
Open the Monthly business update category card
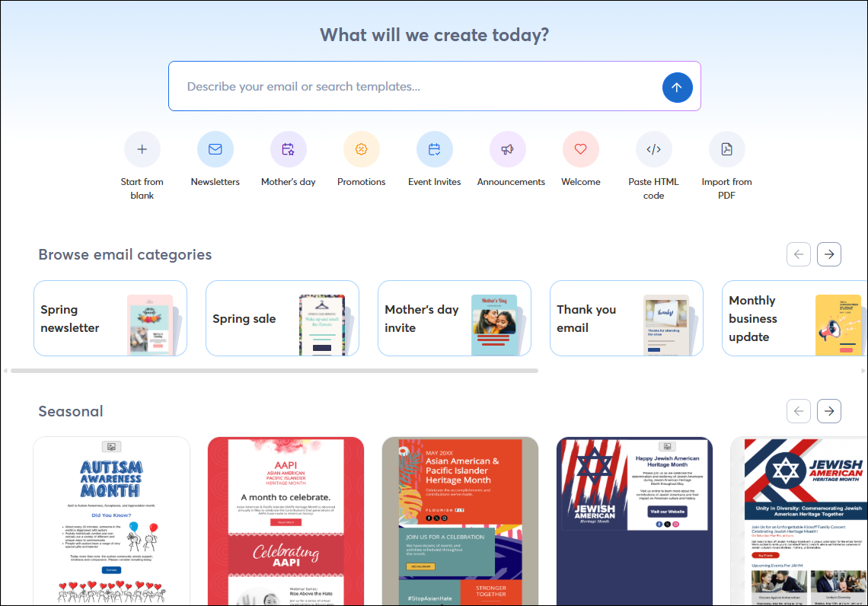pos(795,318)
